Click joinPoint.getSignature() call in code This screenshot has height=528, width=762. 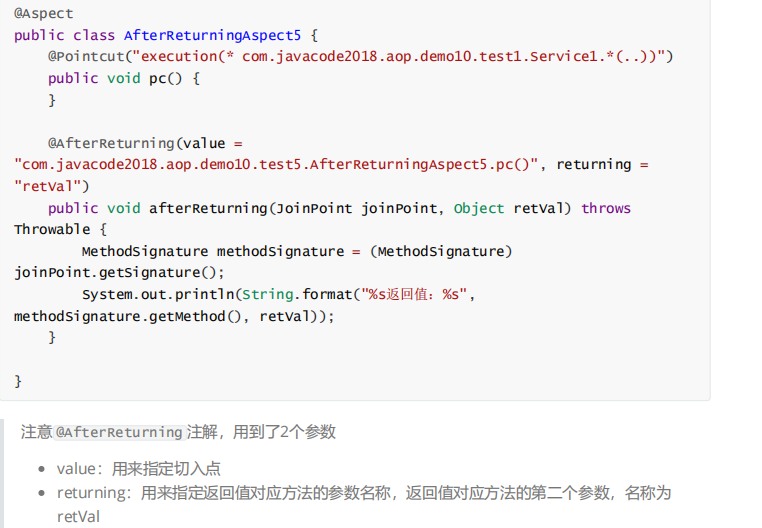[x=119, y=272]
